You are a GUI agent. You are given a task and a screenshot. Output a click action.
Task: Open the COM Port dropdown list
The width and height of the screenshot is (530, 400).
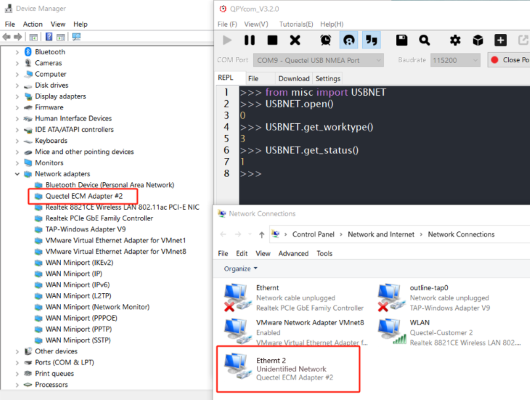click(x=318, y=60)
